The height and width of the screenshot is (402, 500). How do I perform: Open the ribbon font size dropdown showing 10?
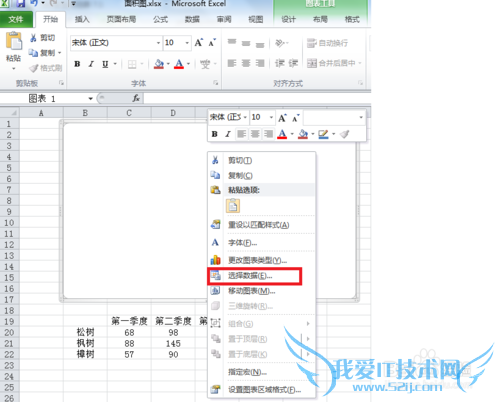point(187,43)
